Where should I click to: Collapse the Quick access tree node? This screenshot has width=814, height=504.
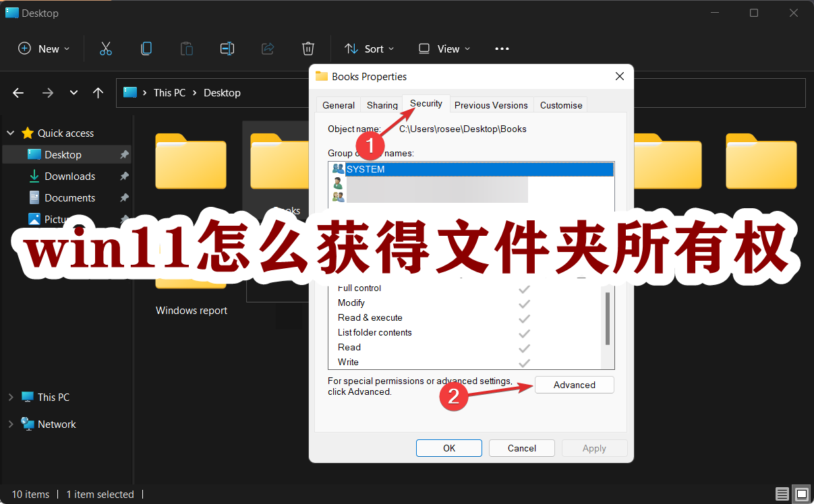(11, 133)
